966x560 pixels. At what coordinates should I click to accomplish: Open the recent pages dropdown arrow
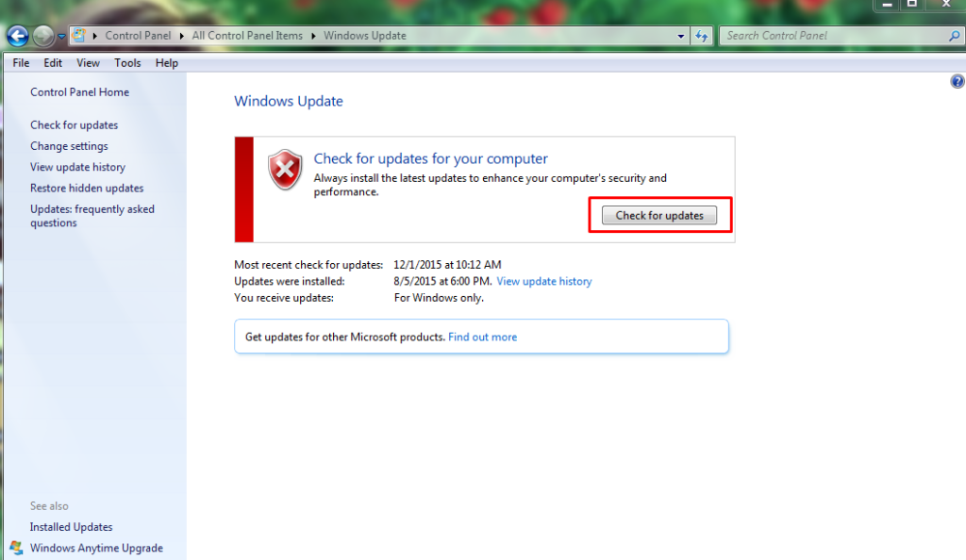[x=61, y=36]
